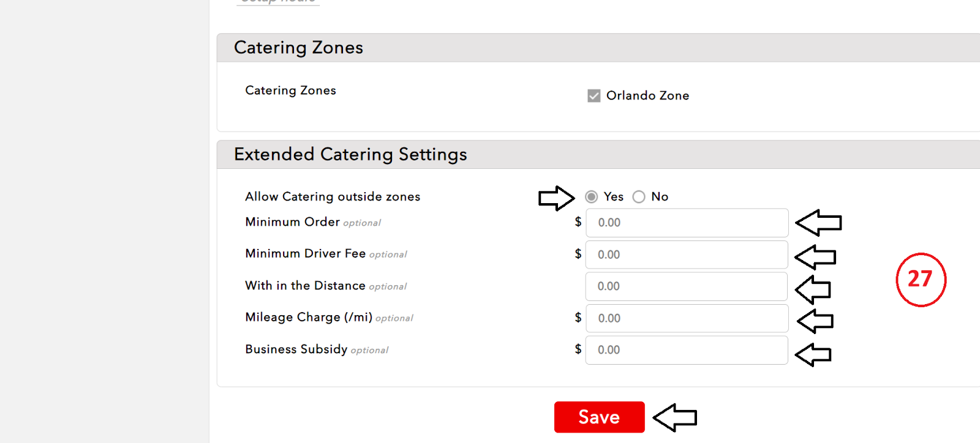Click the Extended Catering Settings section header

tap(350, 155)
